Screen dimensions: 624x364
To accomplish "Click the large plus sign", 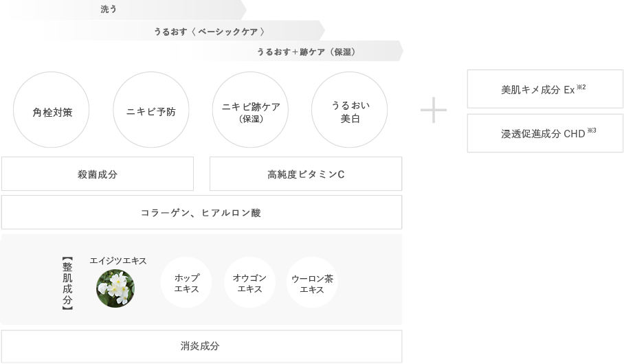I will pos(434,110).
